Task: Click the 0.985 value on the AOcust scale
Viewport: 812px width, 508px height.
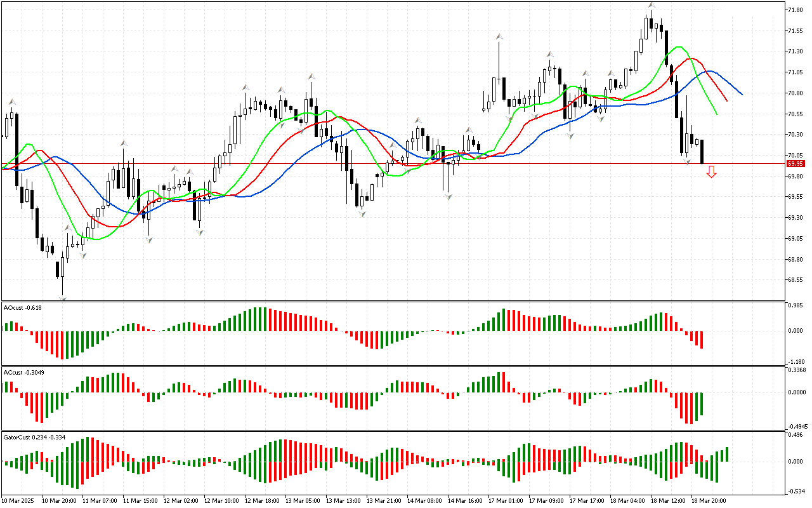Action: click(795, 305)
